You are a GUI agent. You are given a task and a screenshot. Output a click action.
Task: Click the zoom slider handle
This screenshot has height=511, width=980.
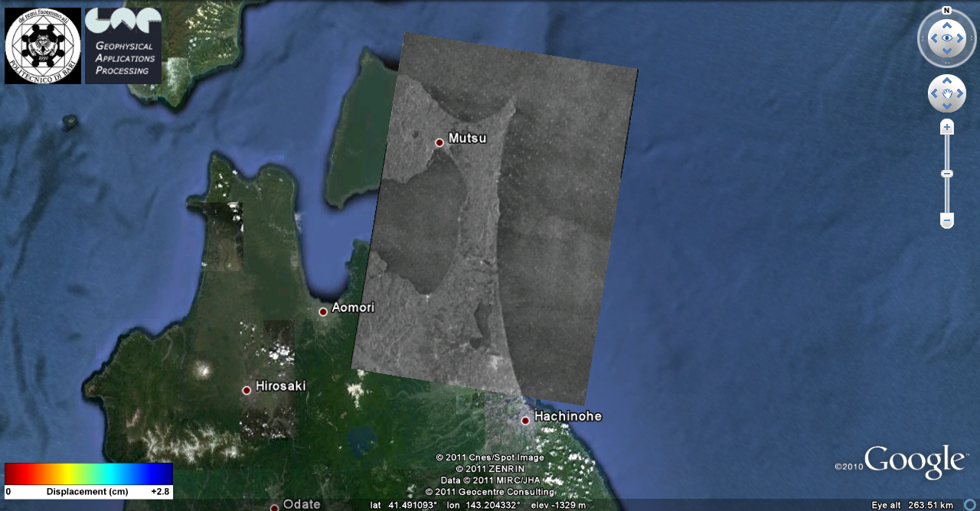click(x=947, y=174)
